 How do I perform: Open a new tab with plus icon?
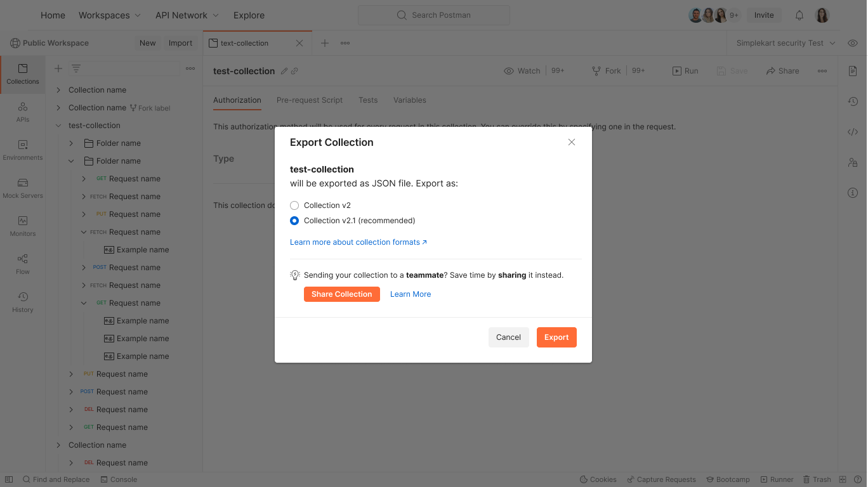point(325,43)
